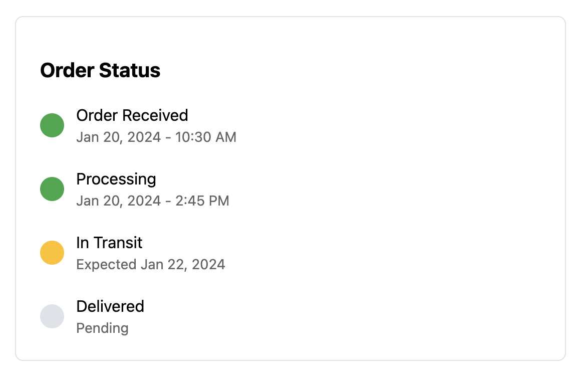
Task: Click the yellow In Transit status circle
Action: click(52, 253)
